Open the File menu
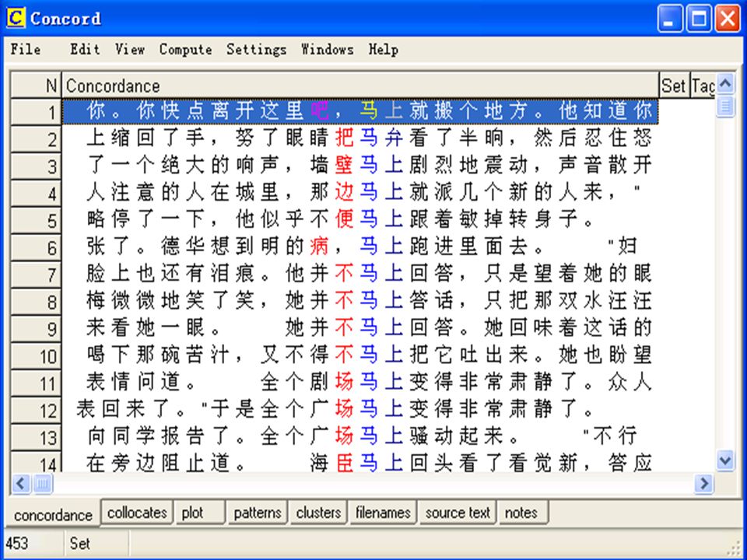 tap(25, 49)
